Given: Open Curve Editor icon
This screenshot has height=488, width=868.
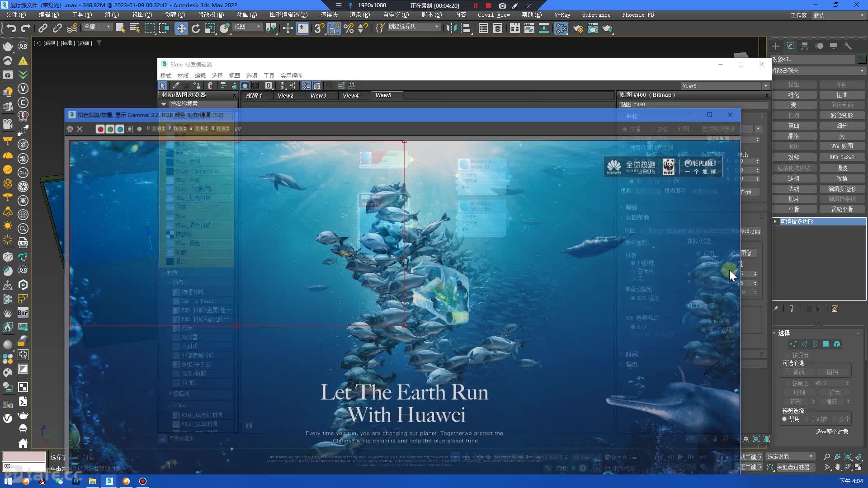Looking at the screenshot, I should 529,28.
